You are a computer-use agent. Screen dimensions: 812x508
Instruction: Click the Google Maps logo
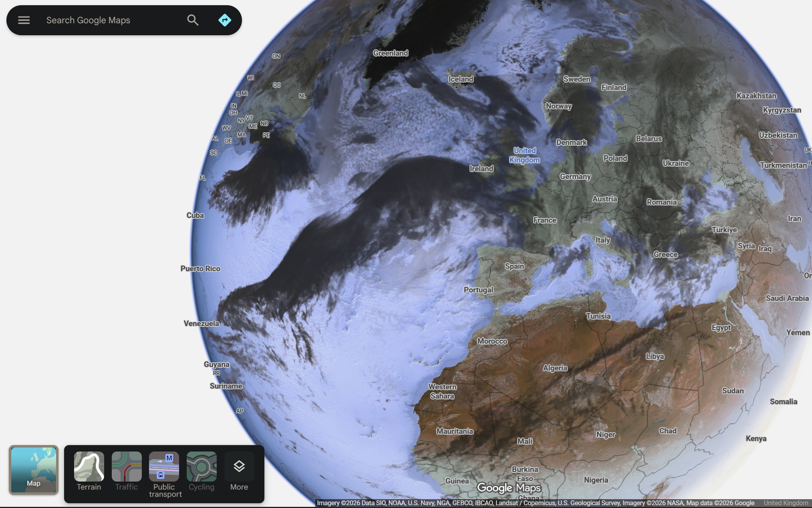point(509,488)
